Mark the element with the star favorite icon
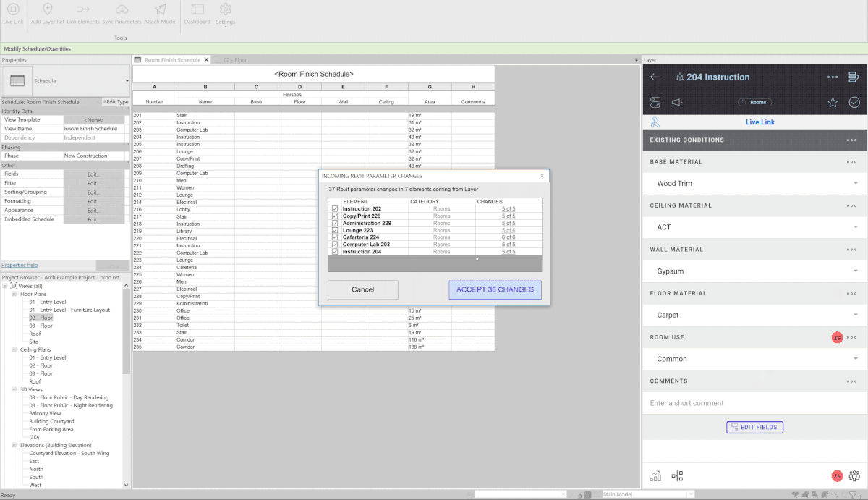 (833, 102)
